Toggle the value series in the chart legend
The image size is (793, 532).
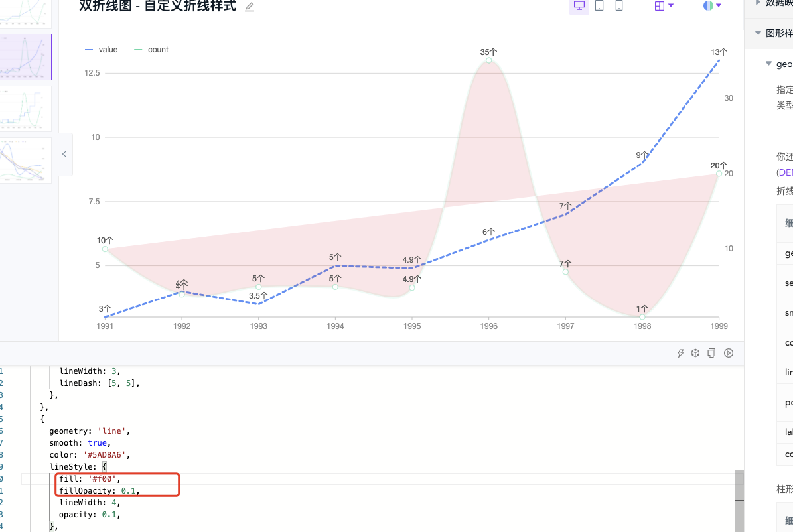[102, 49]
